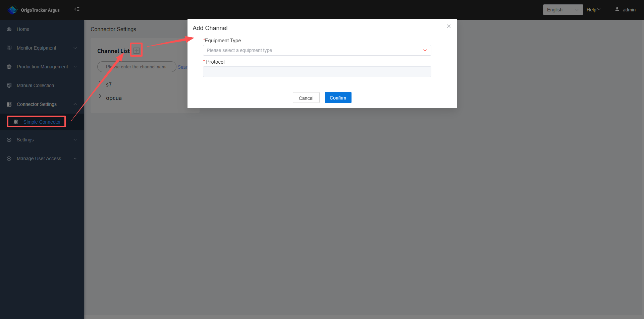Open the English language selector
Screen dimensions: 644x319
pos(563,10)
